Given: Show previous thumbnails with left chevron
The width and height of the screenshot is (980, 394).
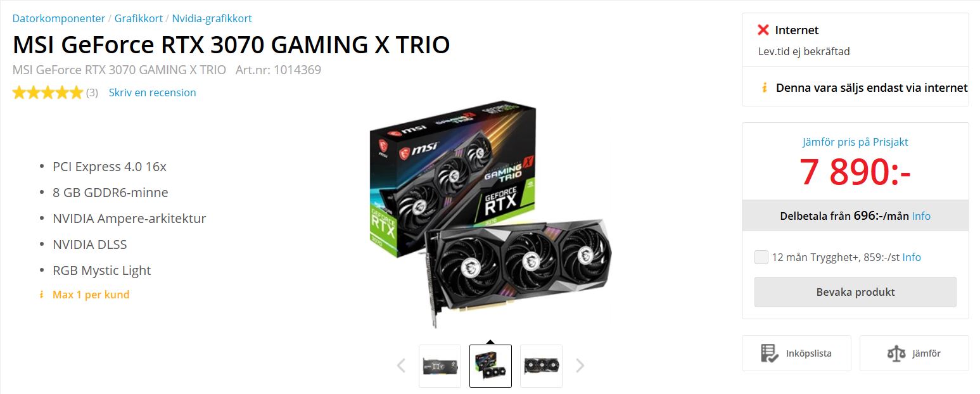Looking at the screenshot, I should [x=400, y=365].
